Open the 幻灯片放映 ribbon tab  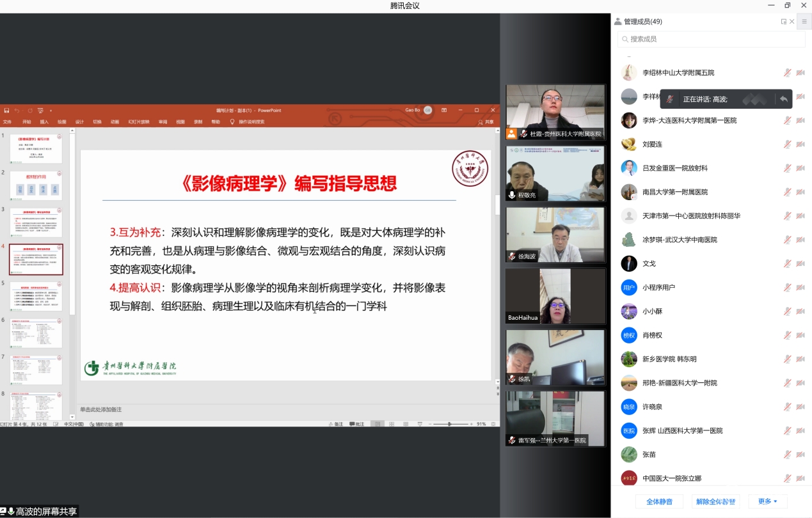pyautogui.click(x=138, y=122)
